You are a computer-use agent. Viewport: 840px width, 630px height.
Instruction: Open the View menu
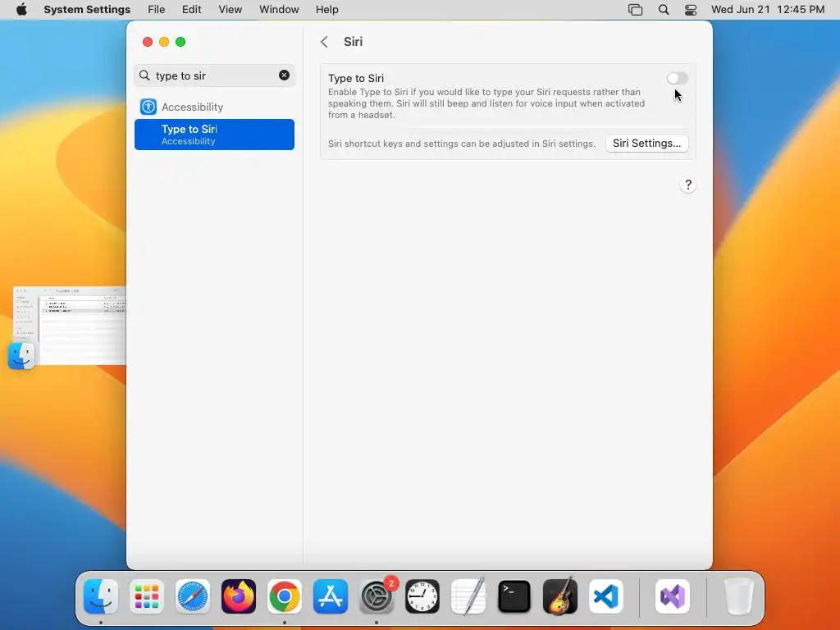(230, 10)
